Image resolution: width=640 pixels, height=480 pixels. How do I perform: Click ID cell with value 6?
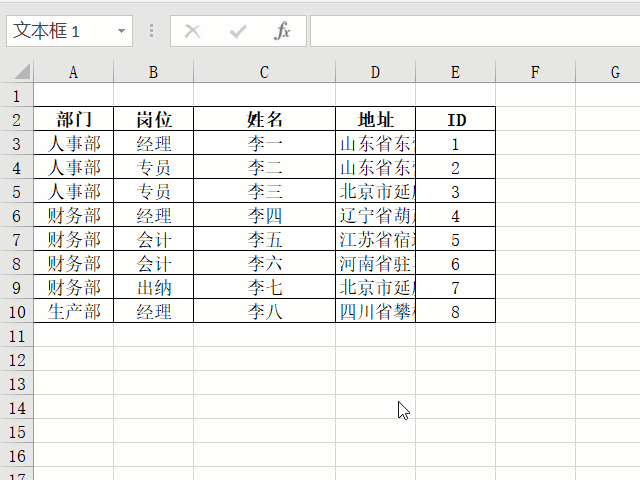pos(456,263)
